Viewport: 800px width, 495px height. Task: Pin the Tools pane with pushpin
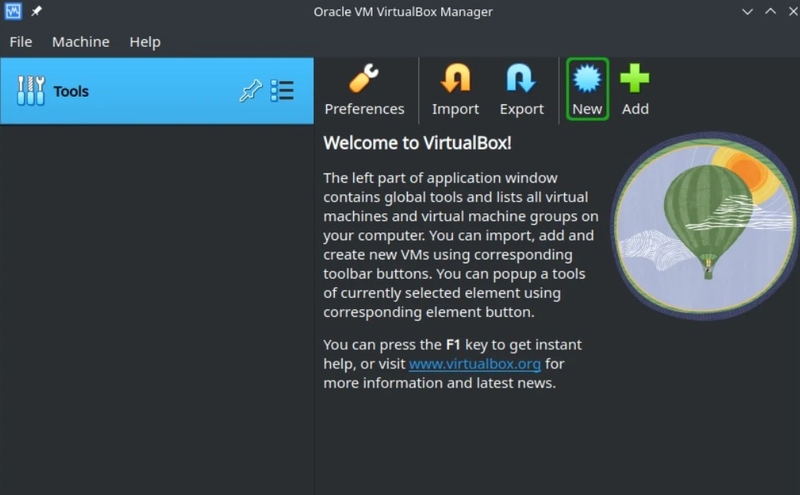[251, 91]
